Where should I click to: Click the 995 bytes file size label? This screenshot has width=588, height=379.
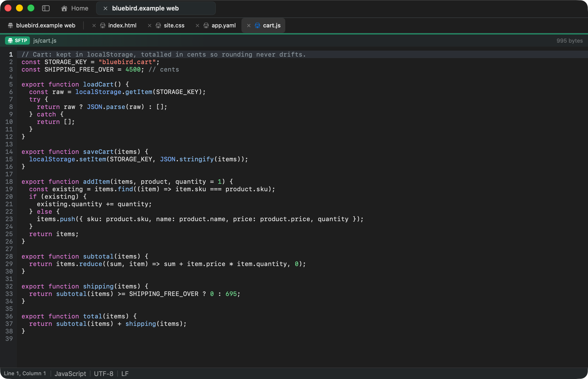tap(570, 41)
